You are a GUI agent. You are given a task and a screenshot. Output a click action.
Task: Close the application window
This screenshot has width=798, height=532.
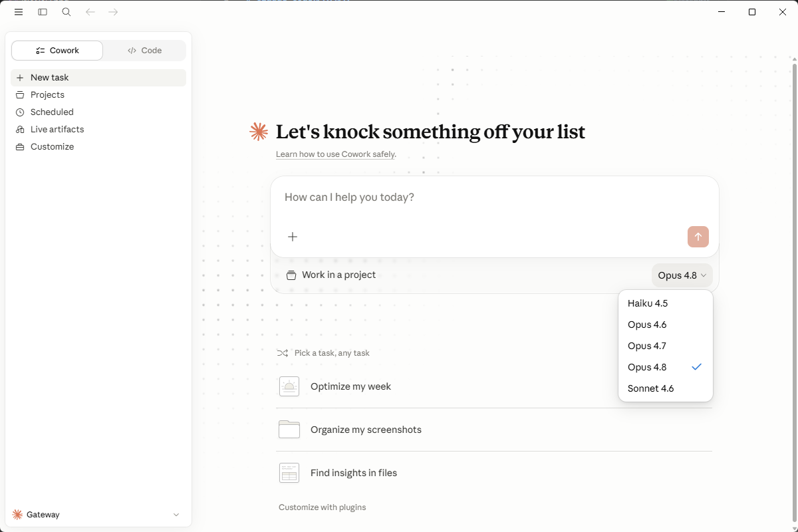[x=783, y=12]
